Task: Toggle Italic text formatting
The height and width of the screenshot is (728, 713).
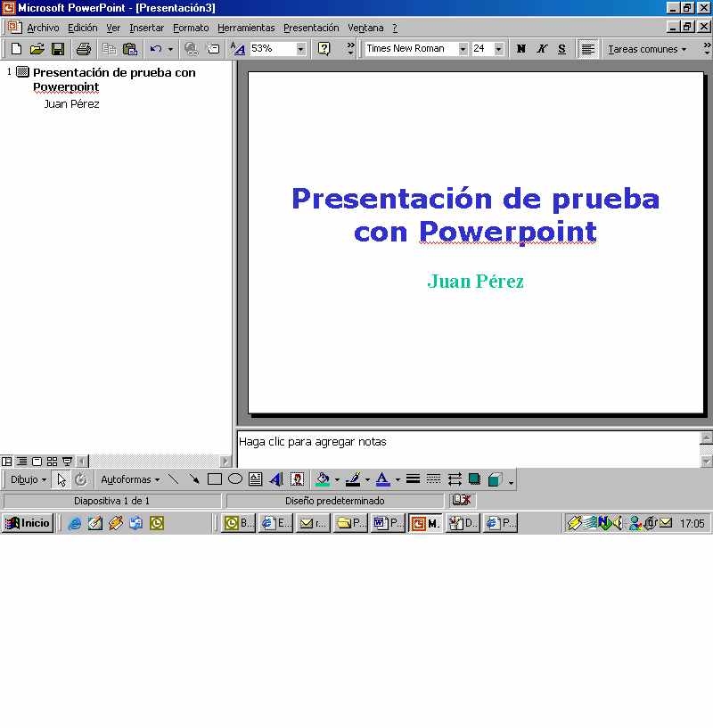Action: click(x=542, y=49)
